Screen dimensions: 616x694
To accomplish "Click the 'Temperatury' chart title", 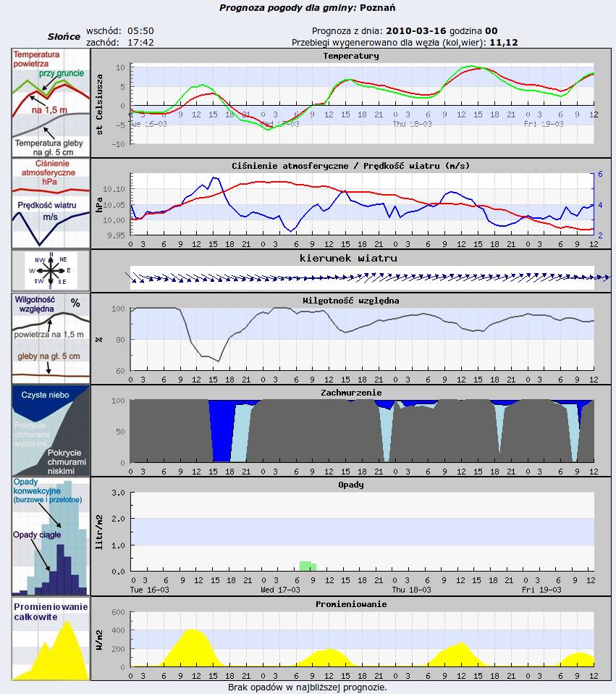I will 351,56.
